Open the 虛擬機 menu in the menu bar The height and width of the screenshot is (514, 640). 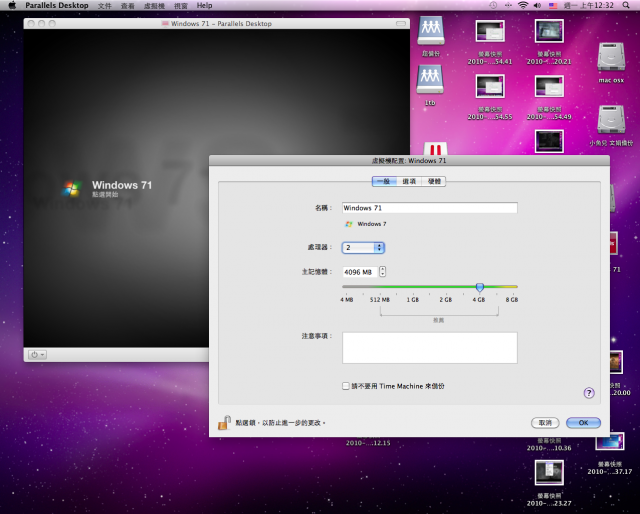(154, 6)
